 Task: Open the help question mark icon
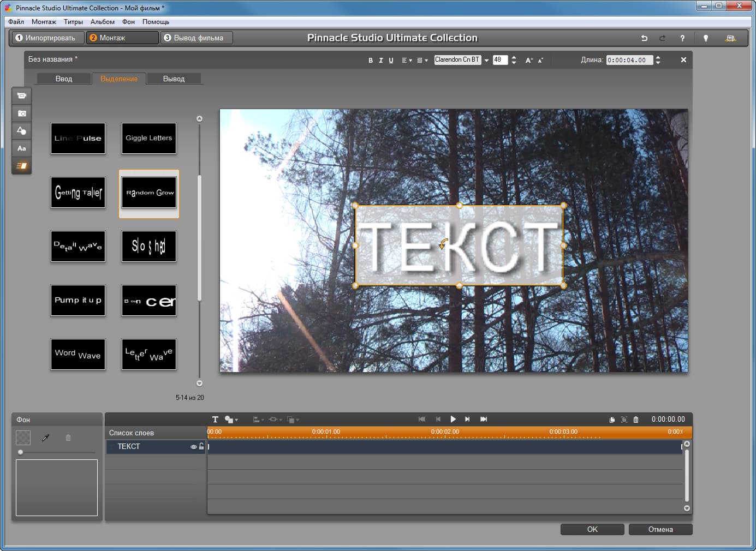coord(682,38)
